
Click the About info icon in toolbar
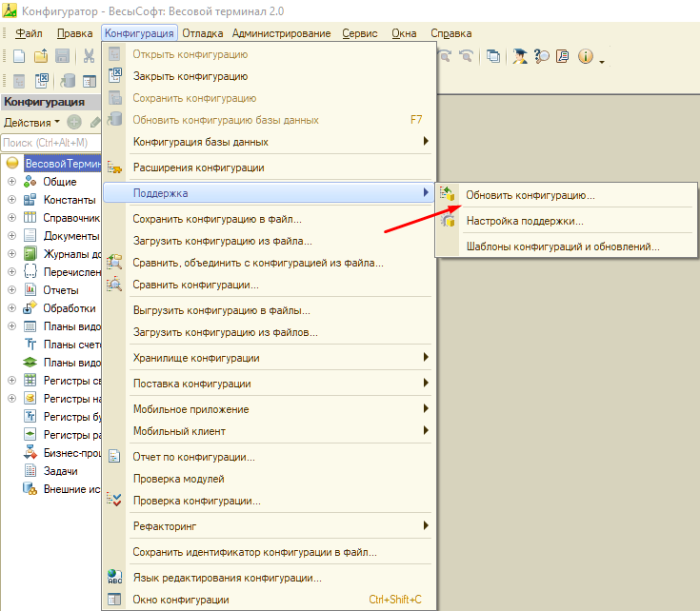pos(585,56)
